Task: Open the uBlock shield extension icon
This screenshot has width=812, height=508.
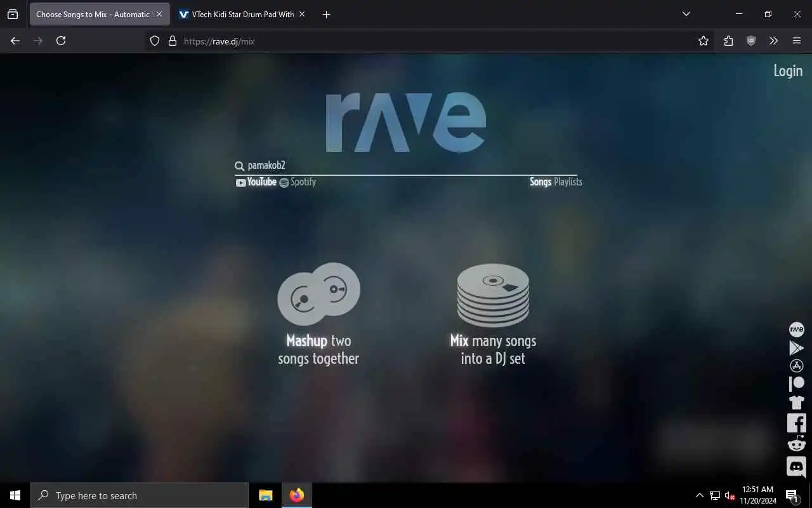Action: [x=751, y=41]
